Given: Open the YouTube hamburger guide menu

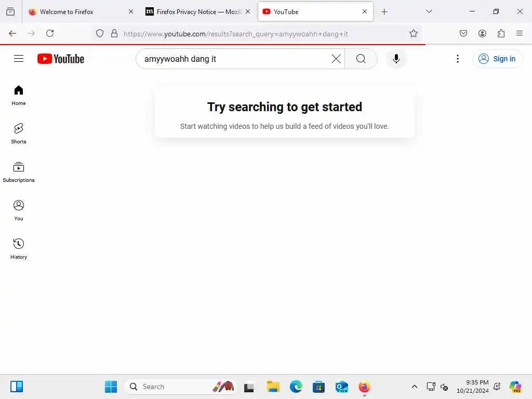Looking at the screenshot, I should click(x=19, y=59).
